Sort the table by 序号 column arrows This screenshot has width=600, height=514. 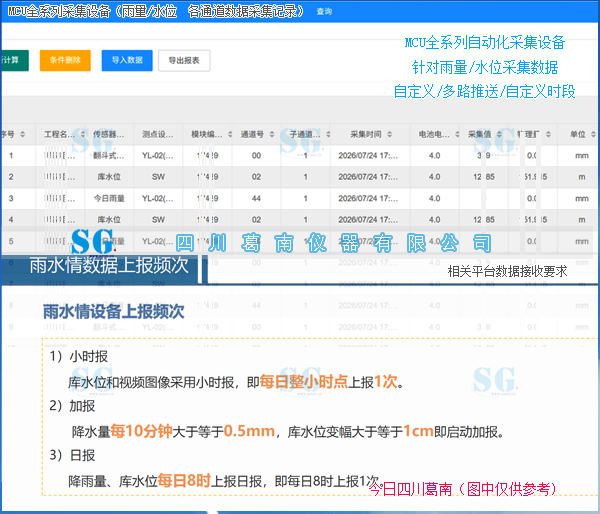[23, 134]
